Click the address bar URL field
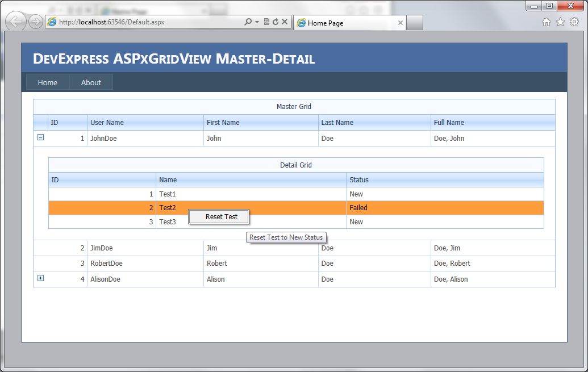The image size is (588, 372). tap(150, 22)
